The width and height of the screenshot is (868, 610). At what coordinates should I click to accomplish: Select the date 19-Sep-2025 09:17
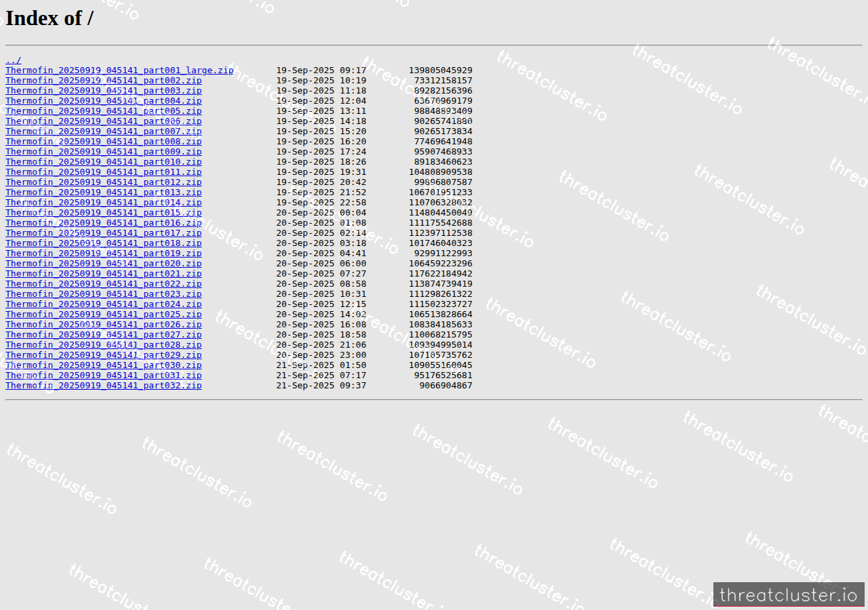(x=321, y=70)
